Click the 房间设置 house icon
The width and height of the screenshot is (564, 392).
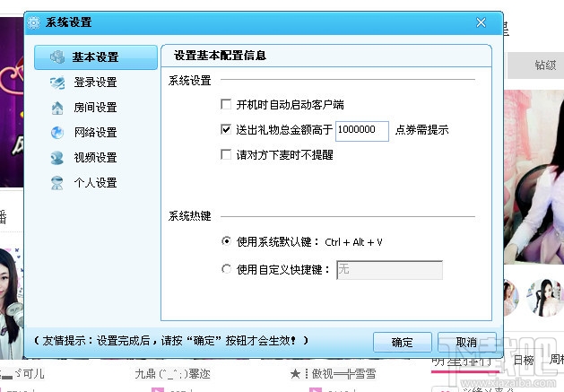[x=57, y=108]
